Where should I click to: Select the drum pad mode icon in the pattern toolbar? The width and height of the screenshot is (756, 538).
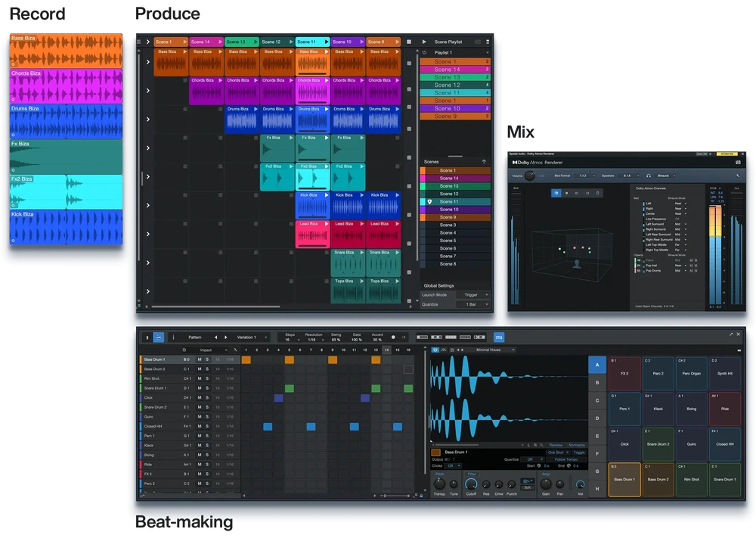click(159, 337)
